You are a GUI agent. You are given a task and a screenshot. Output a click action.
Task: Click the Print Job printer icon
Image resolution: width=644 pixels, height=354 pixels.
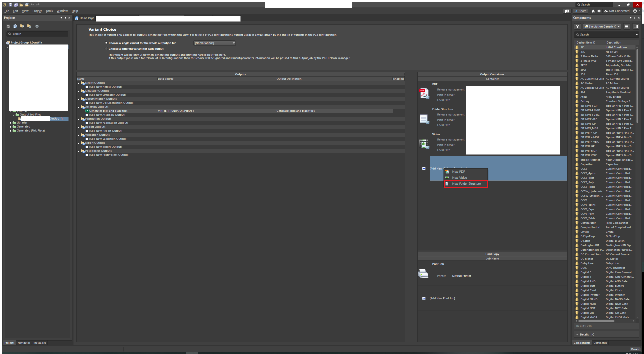(423, 273)
